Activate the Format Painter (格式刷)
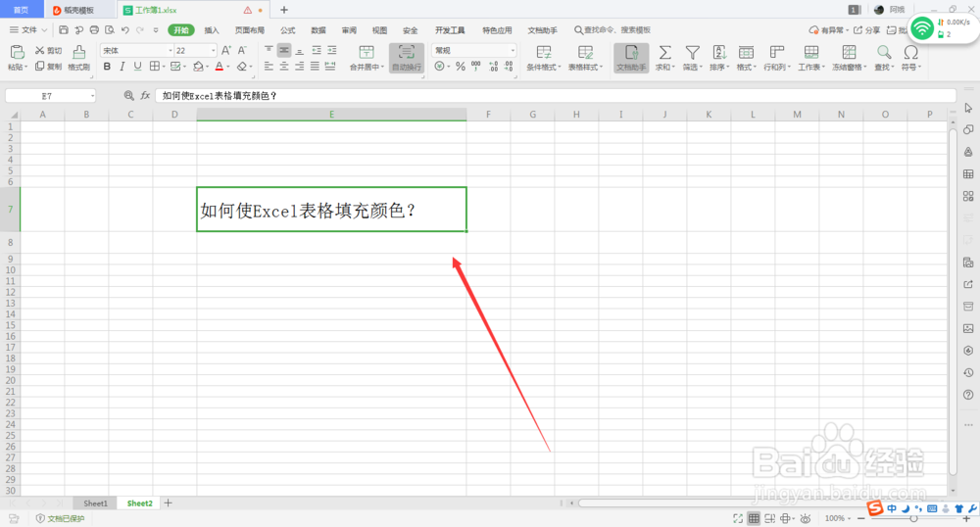The width and height of the screenshot is (980, 527). [x=78, y=58]
